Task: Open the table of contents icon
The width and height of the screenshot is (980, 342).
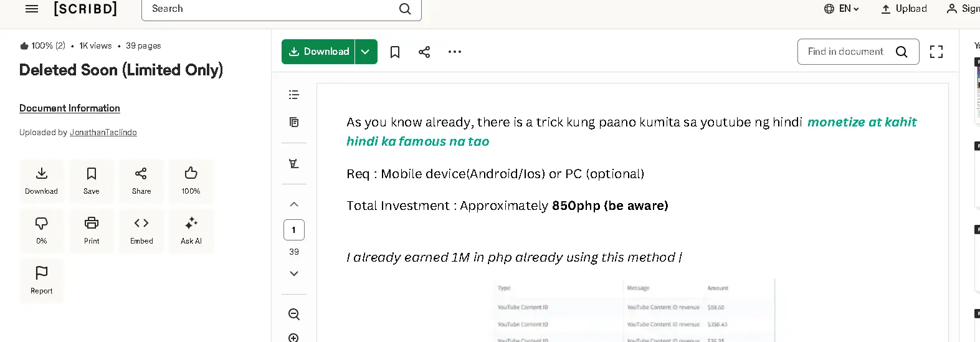Action: (294, 95)
